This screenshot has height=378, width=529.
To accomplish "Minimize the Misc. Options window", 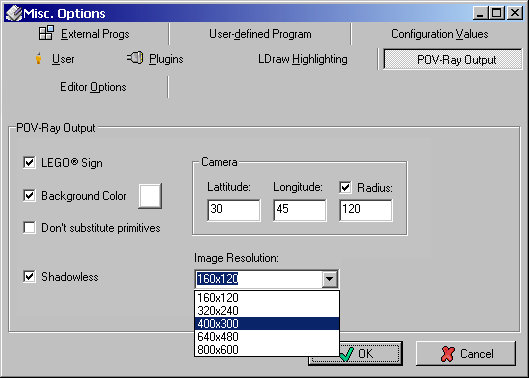I will pos(480,13).
